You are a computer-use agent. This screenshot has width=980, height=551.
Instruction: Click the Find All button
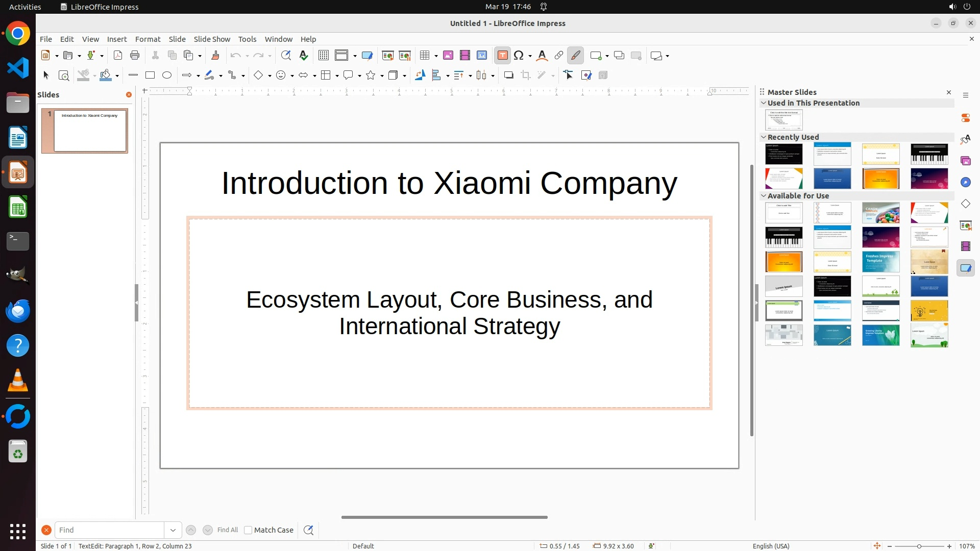tap(227, 530)
